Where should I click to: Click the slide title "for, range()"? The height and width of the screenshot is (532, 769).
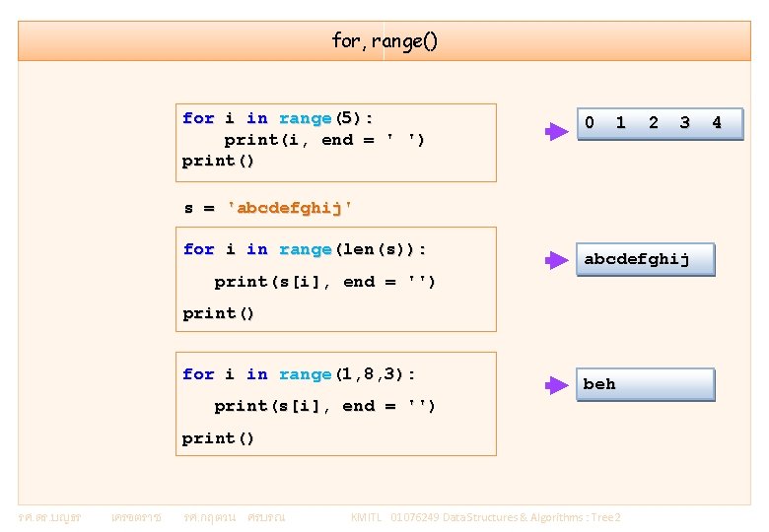coord(384,41)
